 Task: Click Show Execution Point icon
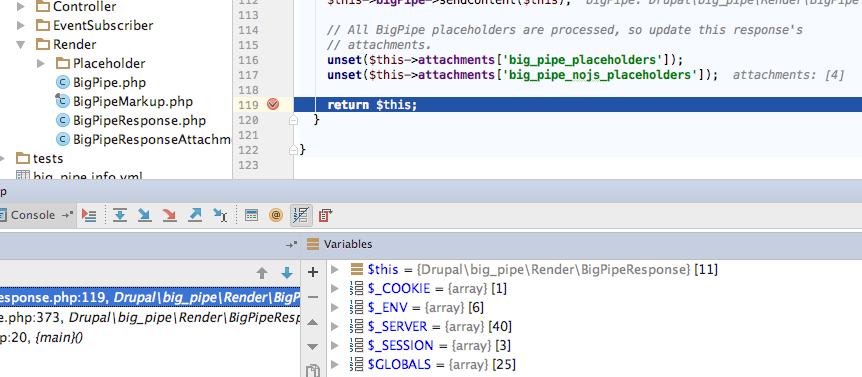[x=89, y=215]
